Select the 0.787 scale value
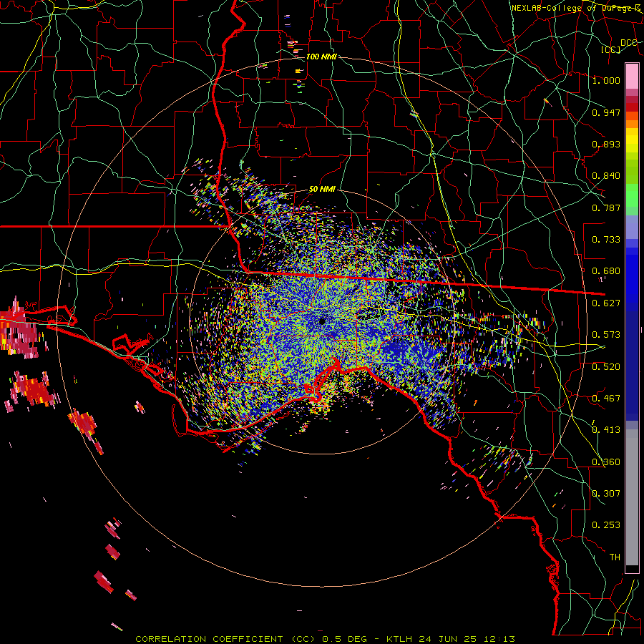644x644 pixels. (x=606, y=208)
